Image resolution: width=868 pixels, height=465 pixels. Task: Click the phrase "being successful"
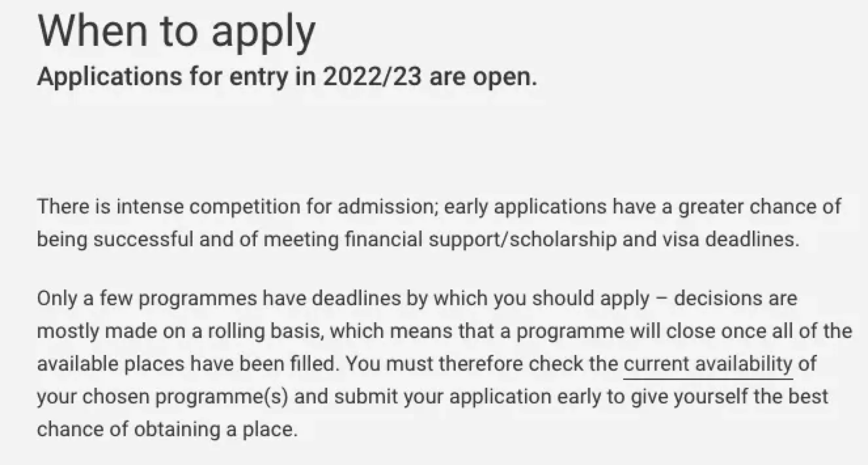point(115,240)
